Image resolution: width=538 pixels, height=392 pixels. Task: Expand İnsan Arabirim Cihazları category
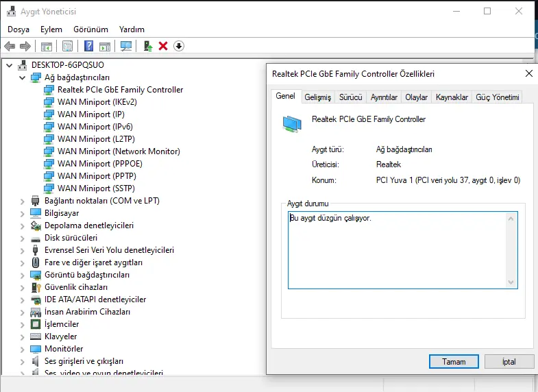pos(23,313)
